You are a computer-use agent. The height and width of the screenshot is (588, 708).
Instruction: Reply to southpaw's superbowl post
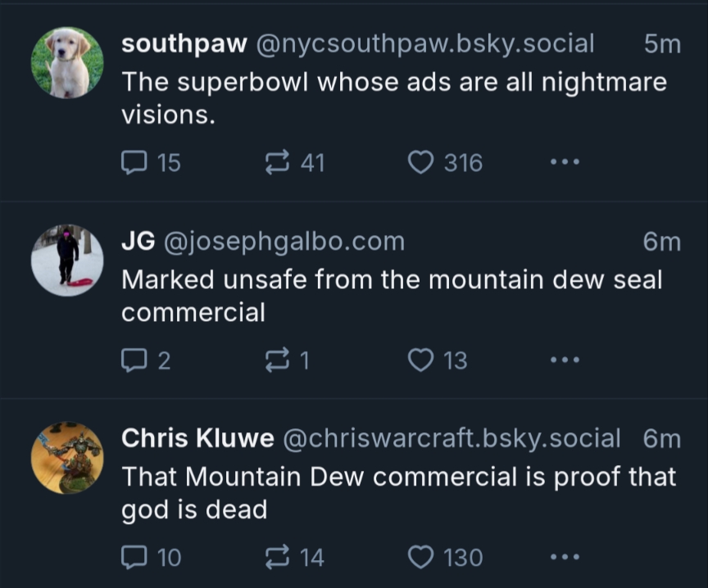(134, 163)
